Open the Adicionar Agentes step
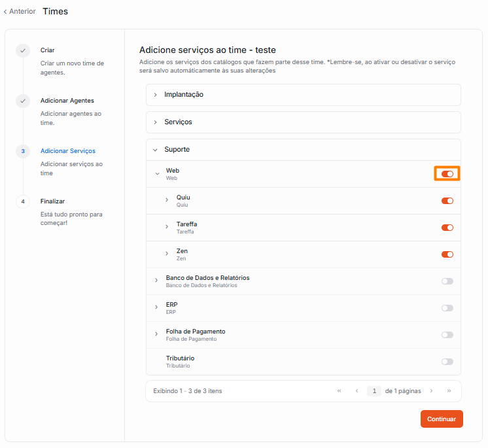This screenshot has height=448, width=488. coord(67,101)
